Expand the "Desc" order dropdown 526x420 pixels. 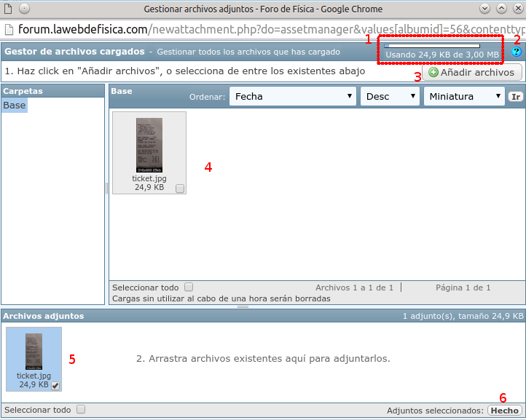click(x=390, y=96)
